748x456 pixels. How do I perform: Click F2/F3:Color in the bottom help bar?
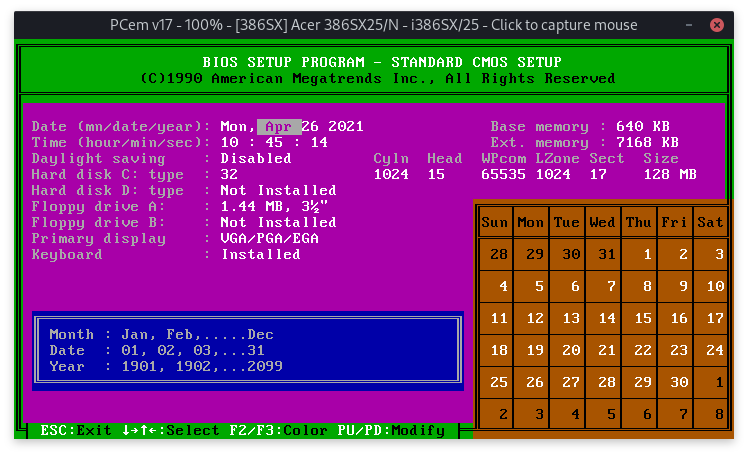pyautogui.click(x=278, y=430)
